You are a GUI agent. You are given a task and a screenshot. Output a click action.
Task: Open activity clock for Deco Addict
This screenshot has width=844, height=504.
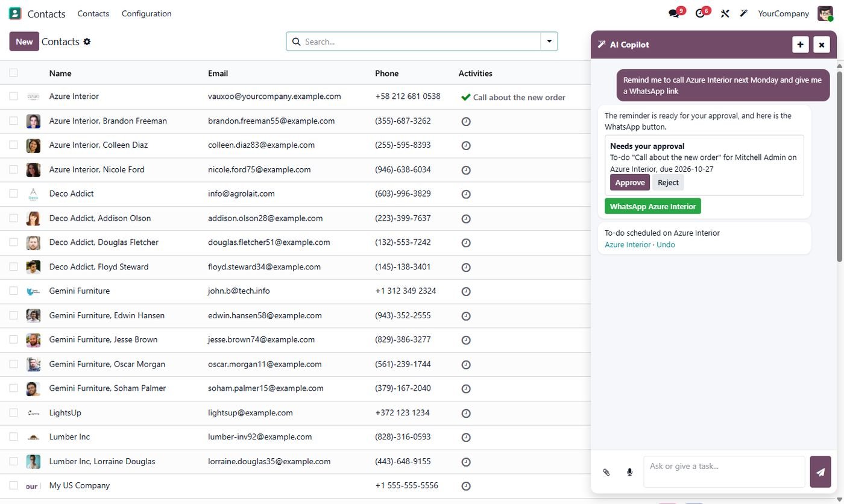(465, 194)
